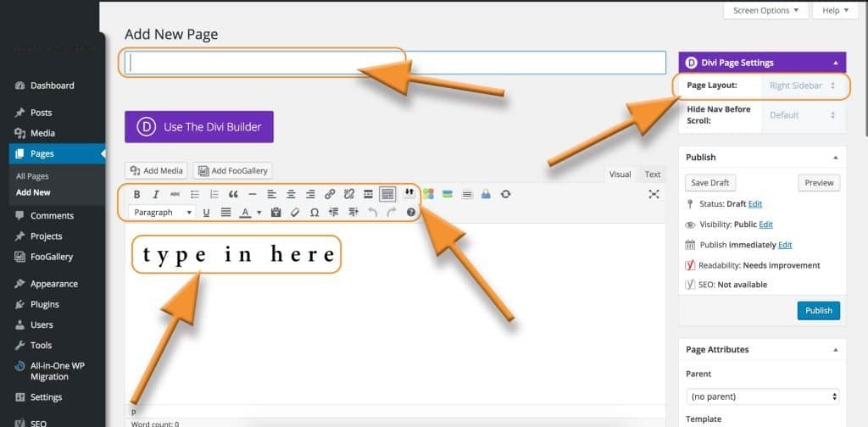This screenshot has width=868, height=427.
Task: Go to All Pages submenu
Action: 32,176
